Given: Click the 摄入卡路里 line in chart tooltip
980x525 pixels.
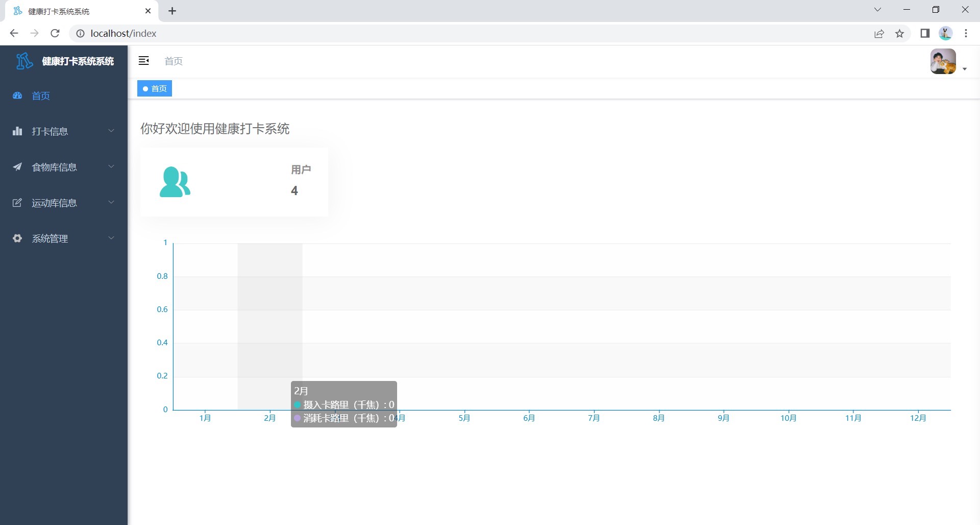Looking at the screenshot, I should [345, 405].
